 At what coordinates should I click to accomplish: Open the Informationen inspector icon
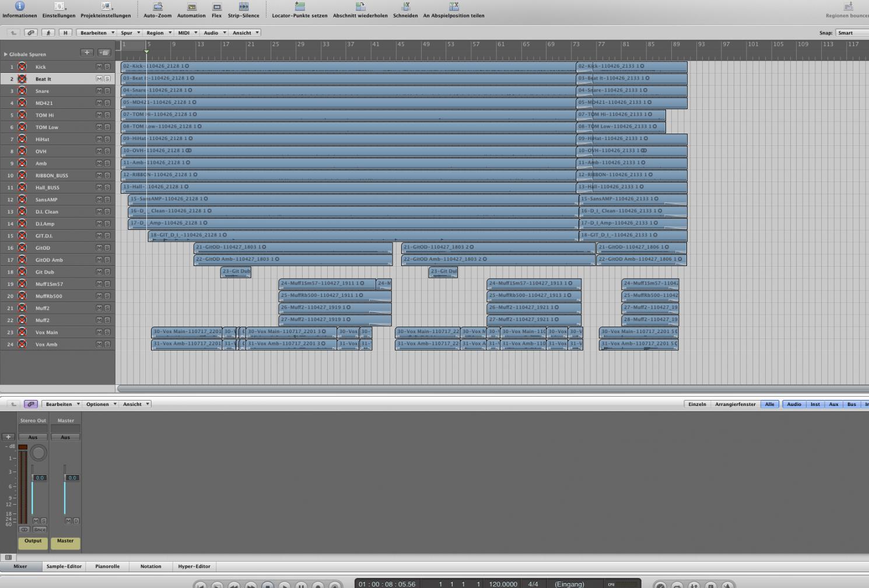19,6
